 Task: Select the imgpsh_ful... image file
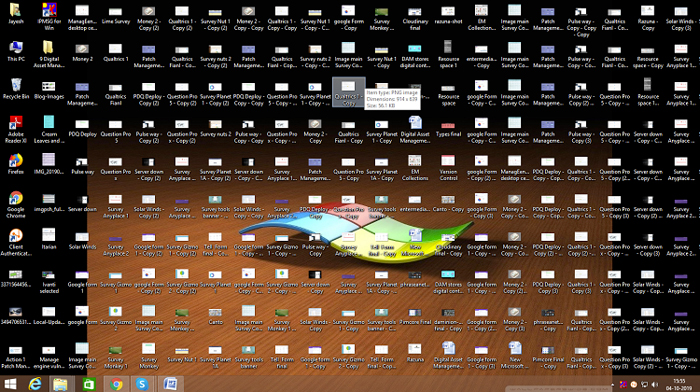click(x=49, y=203)
